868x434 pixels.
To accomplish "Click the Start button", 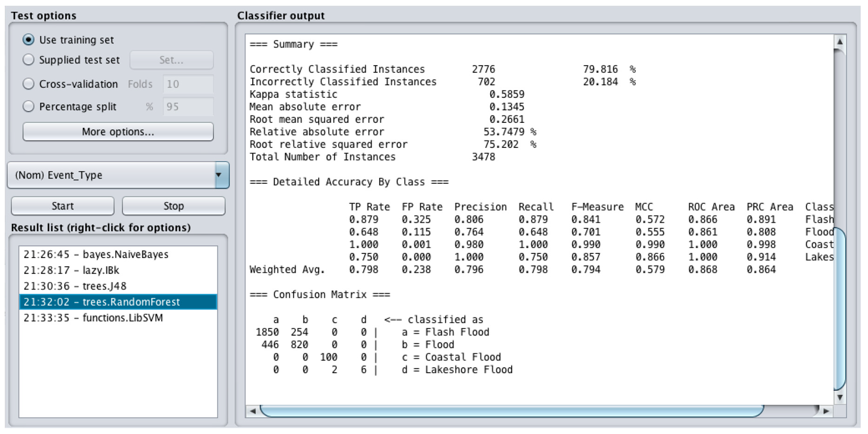I will point(63,206).
